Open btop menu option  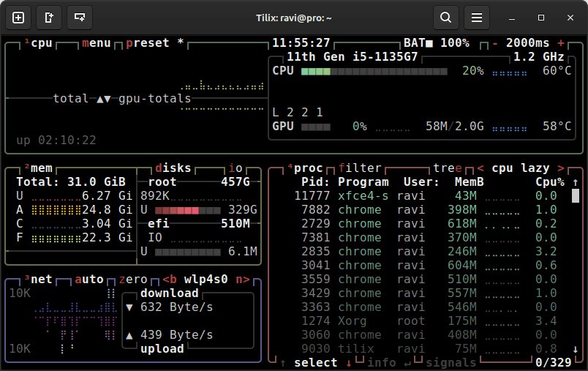click(97, 43)
